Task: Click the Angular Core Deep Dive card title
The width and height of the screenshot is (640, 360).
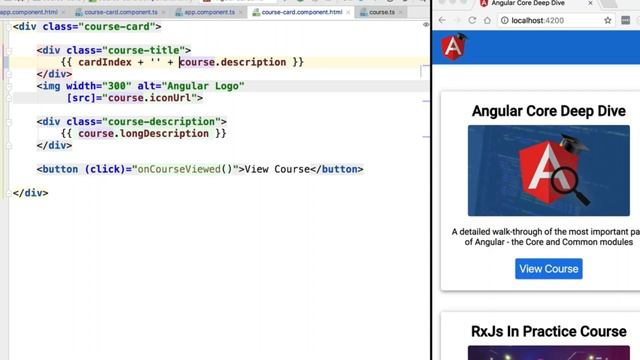Action: pos(549,111)
